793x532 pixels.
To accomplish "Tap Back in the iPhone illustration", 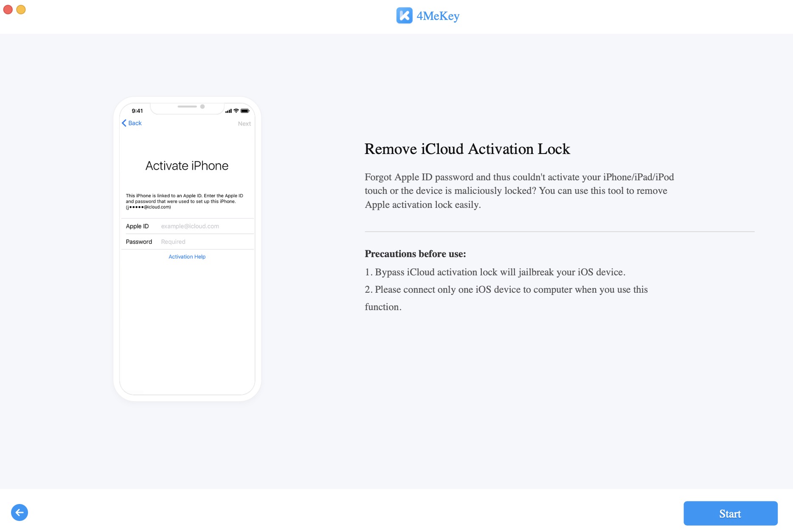I will click(x=132, y=123).
